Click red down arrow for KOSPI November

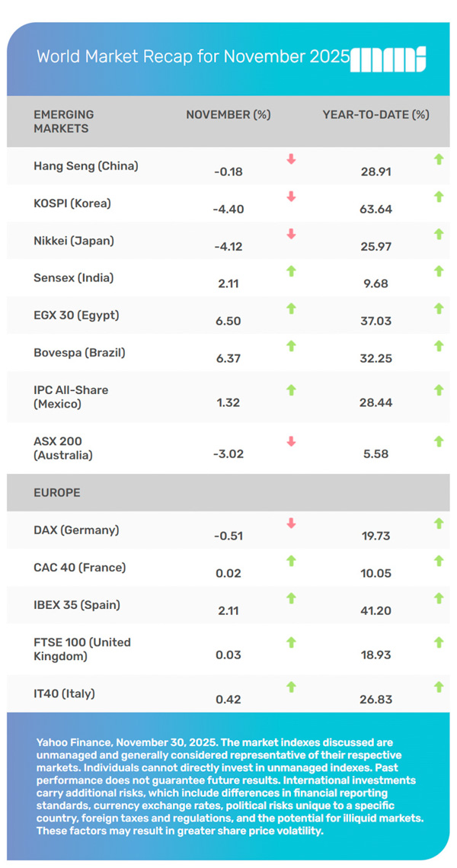pos(291,197)
